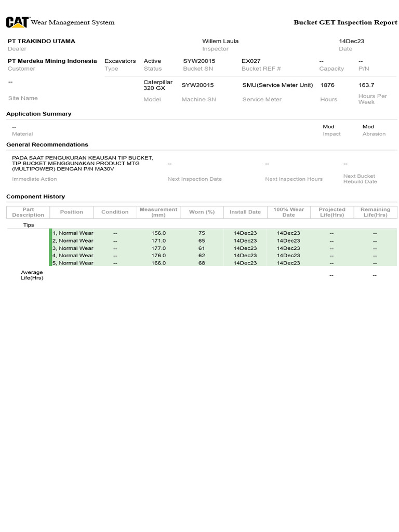Screen dimensions: 399x532
Task: Click the Measurement (mm) column header
Action: coord(158,212)
